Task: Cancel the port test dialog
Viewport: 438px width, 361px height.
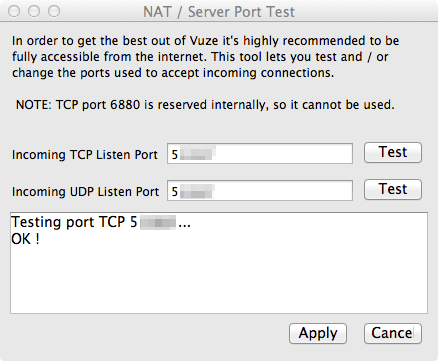Action: 393,333
